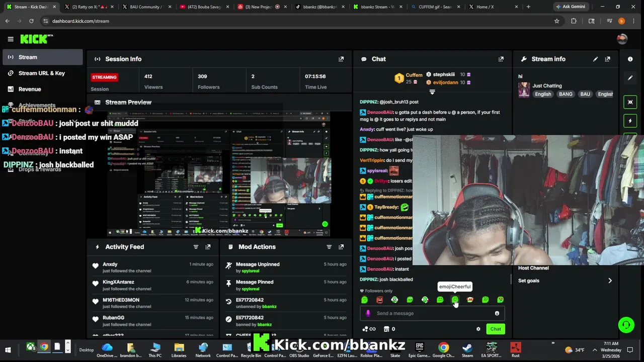
Task: Bookmark this page with the star icon
Action: [x=557, y=21]
